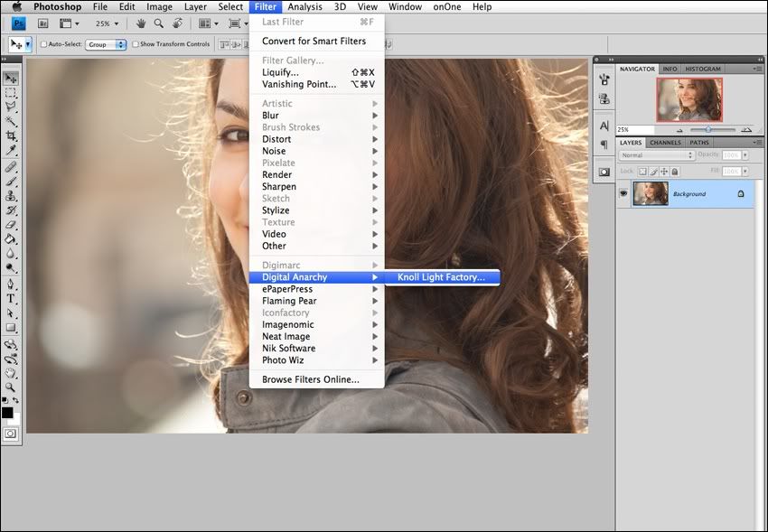
Task: Open the Apple menu
Action: (x=17, y=7)
